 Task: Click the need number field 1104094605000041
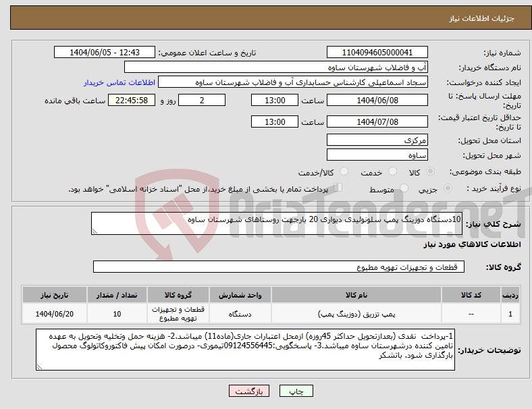(x=377, y=52)
